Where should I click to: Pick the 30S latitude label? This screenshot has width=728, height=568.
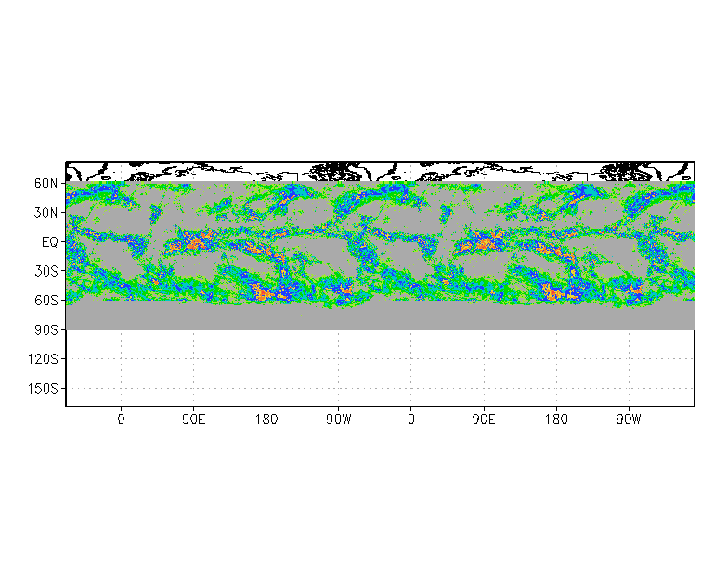[46, 271]
